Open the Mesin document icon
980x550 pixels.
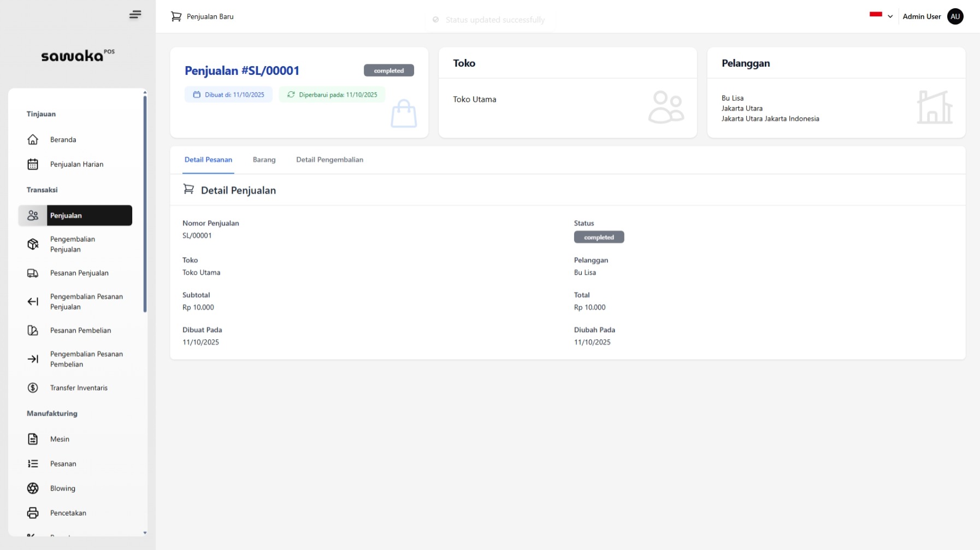click(33, 439)
